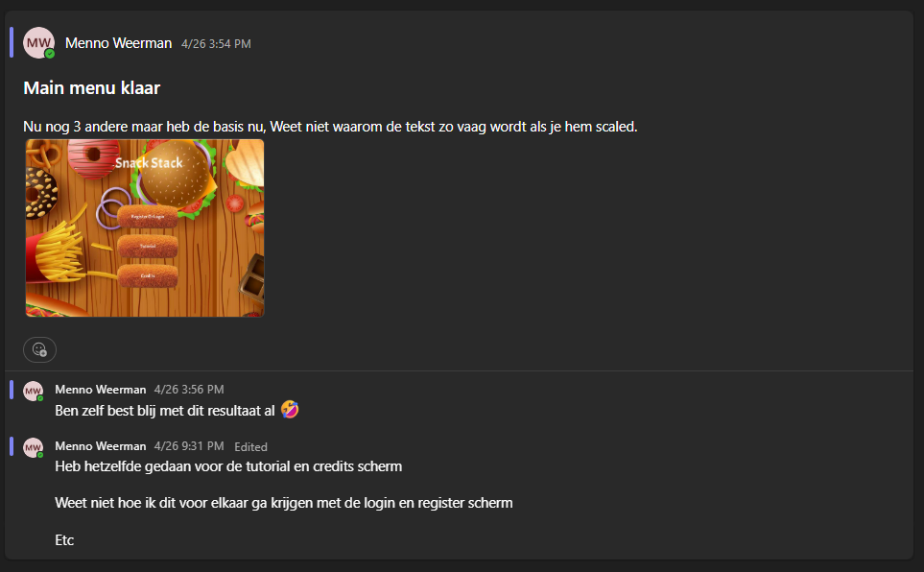This screenshot has width=924, height=572.
Task: Click Menno Weerman's name on the 9:31 PM reply
Action: pos(100,446)
